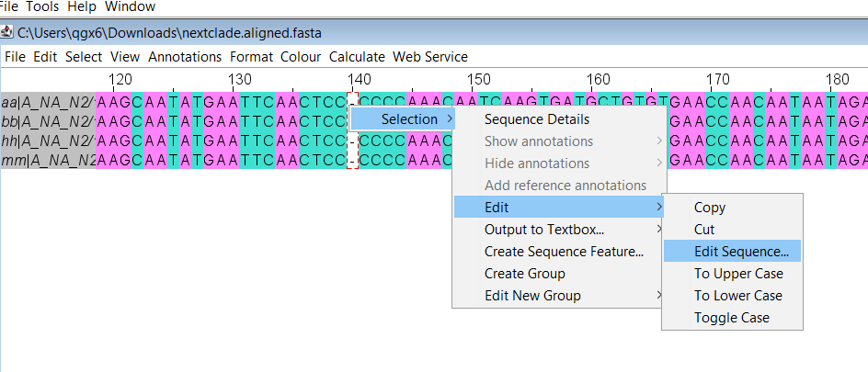Select Create Group menu item

click(525, 274)
